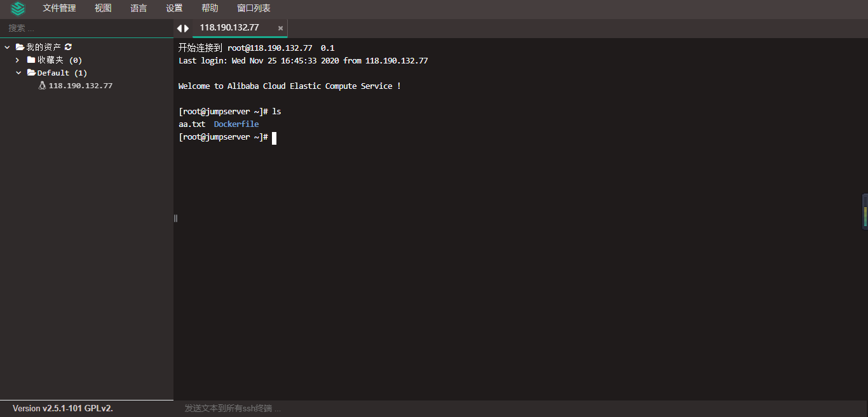
Task: Open the 窗口列表 menu
Action: tap(254, 8)
